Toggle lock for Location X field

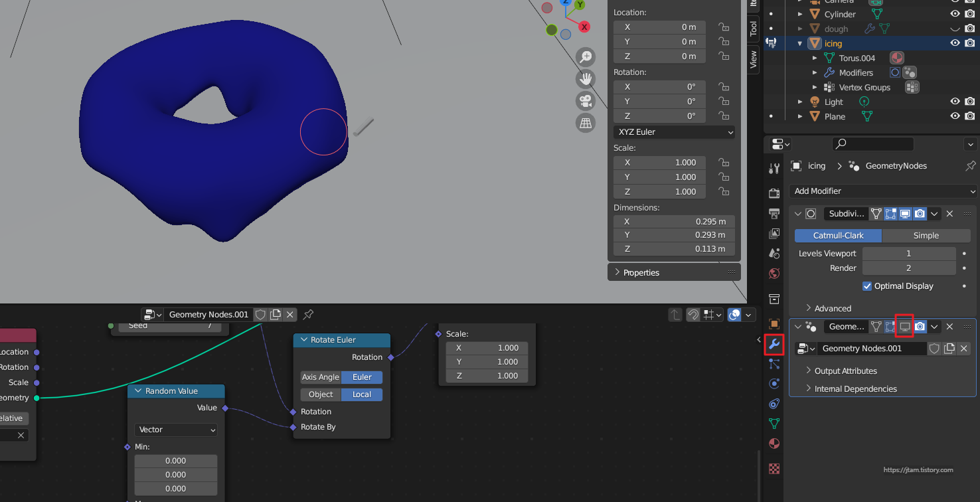[724, 27]
